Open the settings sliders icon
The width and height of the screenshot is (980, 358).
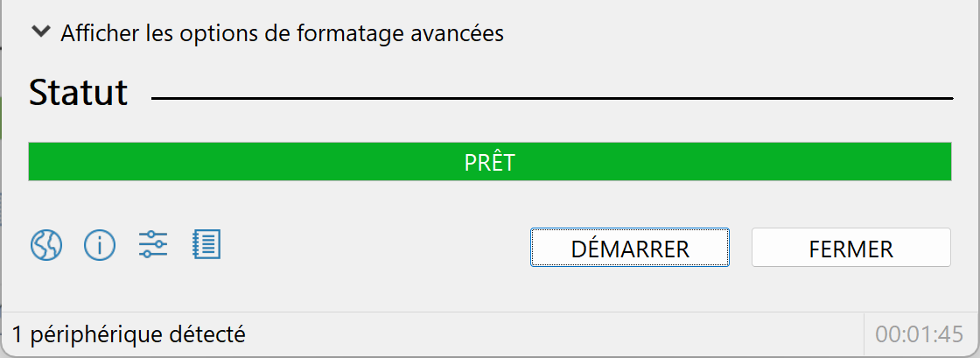153,244
